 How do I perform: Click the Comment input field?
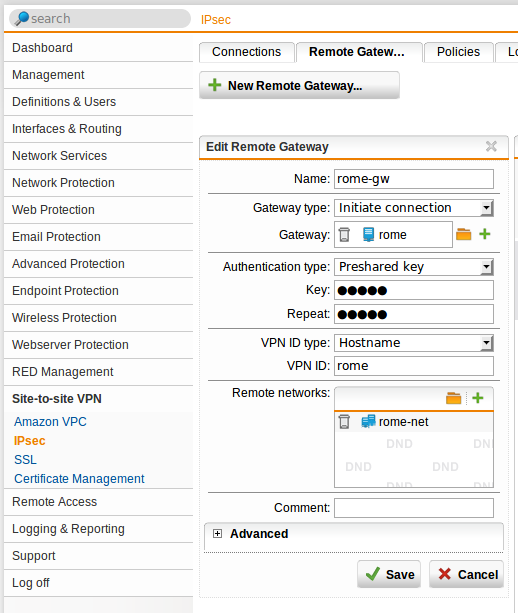pos(414,508)
